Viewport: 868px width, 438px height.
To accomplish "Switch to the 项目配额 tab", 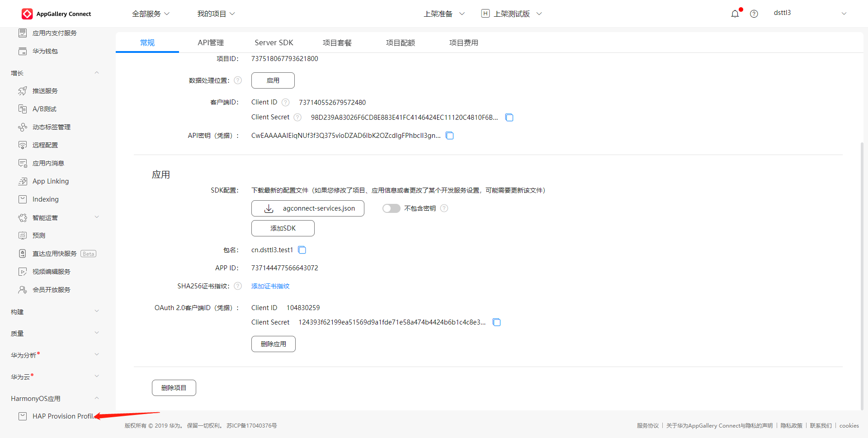I will (x=401, y=42).
